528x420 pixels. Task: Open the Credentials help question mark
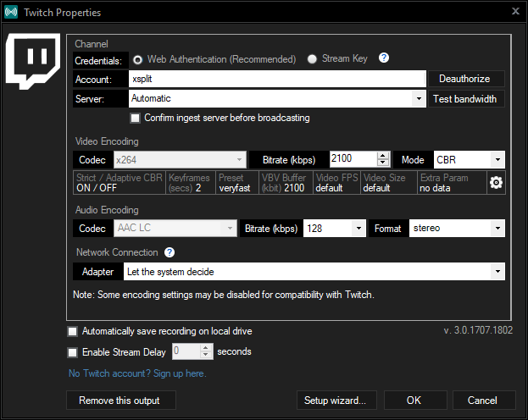384,58
